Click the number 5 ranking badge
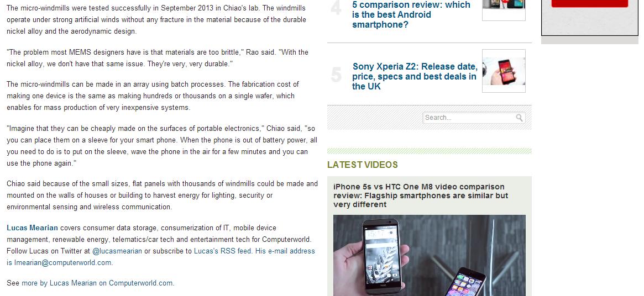The height and width of the screenshot is (296, 644). [336, 75]
